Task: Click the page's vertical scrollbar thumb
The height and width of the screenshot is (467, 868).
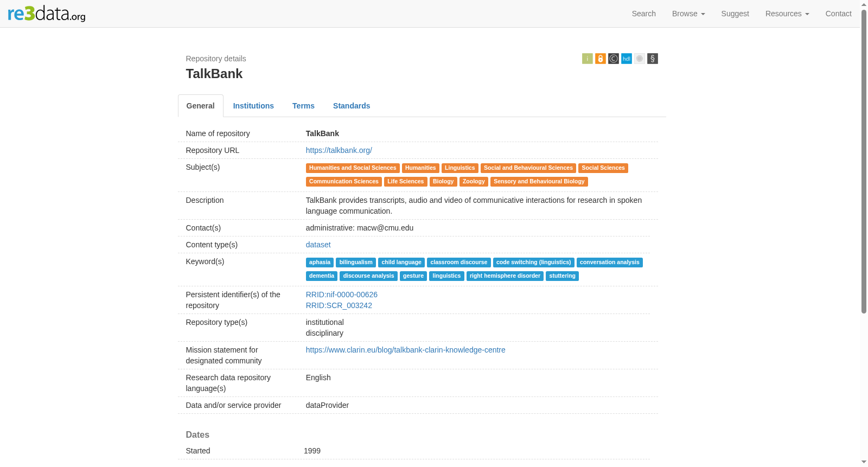Action: coord(864,162)
